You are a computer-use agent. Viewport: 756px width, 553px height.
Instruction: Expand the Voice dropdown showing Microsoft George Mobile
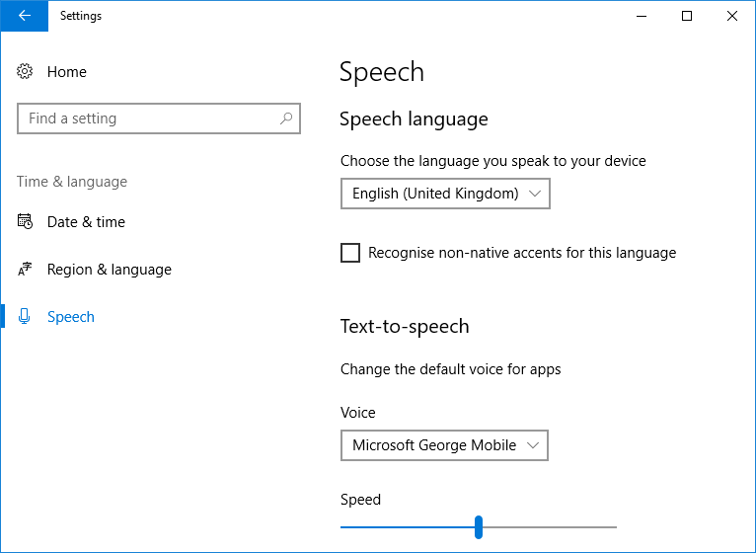tap(444, 445)
